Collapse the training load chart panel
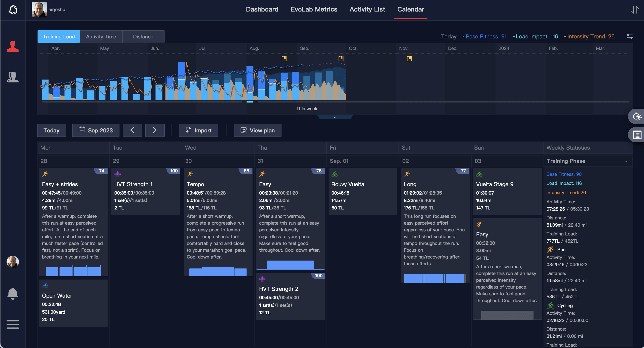Image resolution: width=644 pixels, height=348 pixels. tap(335, 117)
